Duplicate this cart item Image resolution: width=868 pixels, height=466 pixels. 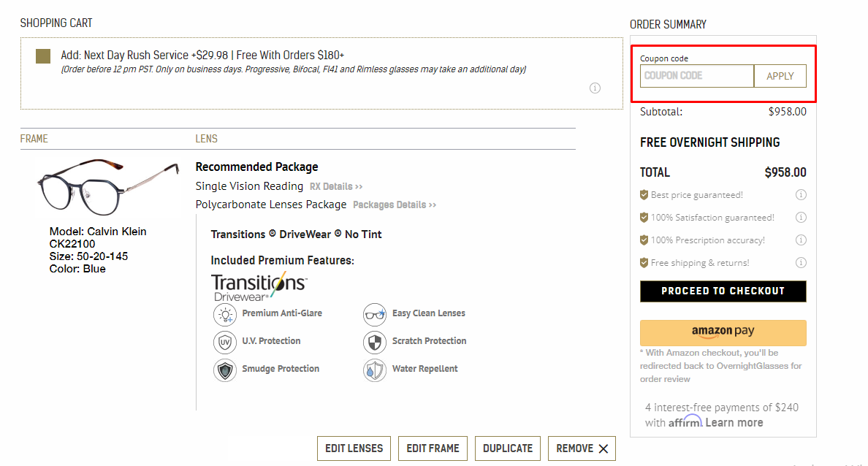(x=508, y=448)
